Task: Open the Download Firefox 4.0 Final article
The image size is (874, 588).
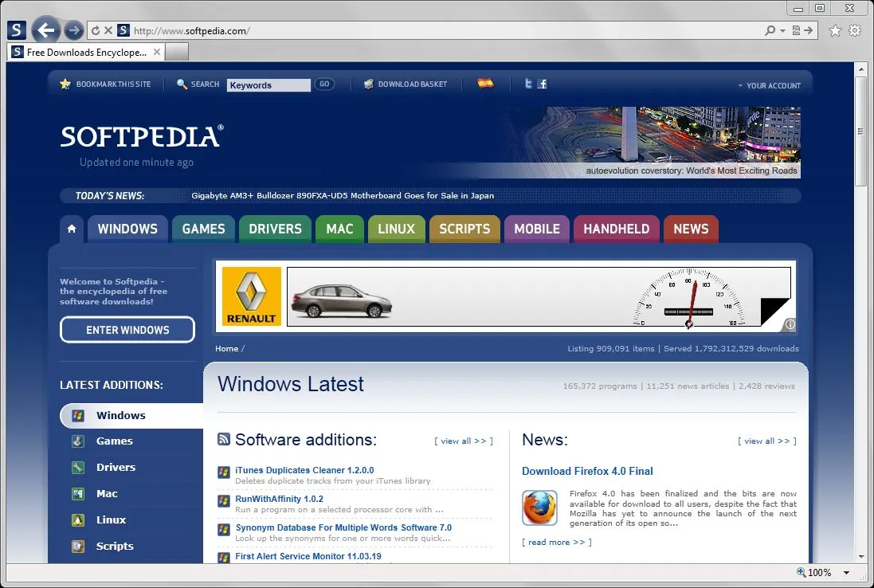Action: click(x=587, y=471)
